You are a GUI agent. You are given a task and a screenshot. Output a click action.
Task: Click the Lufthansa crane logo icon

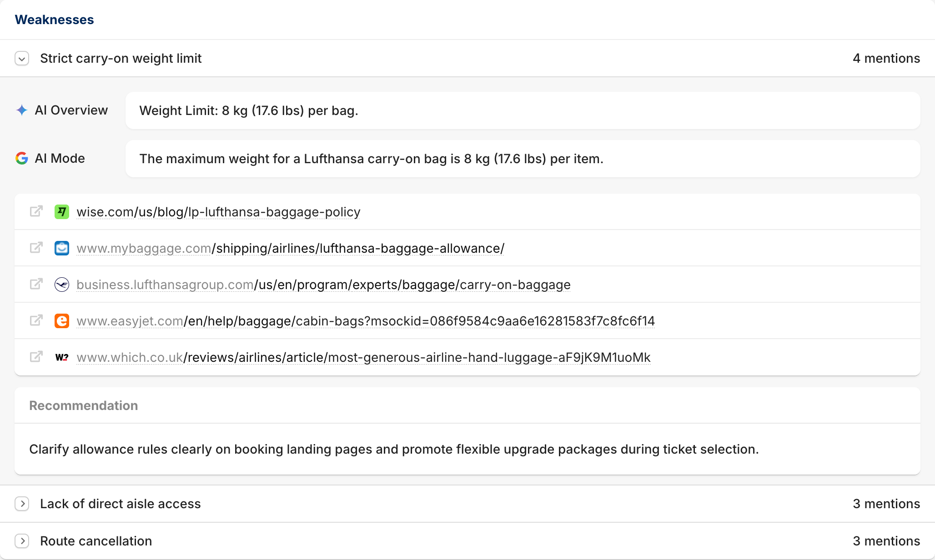62,285
